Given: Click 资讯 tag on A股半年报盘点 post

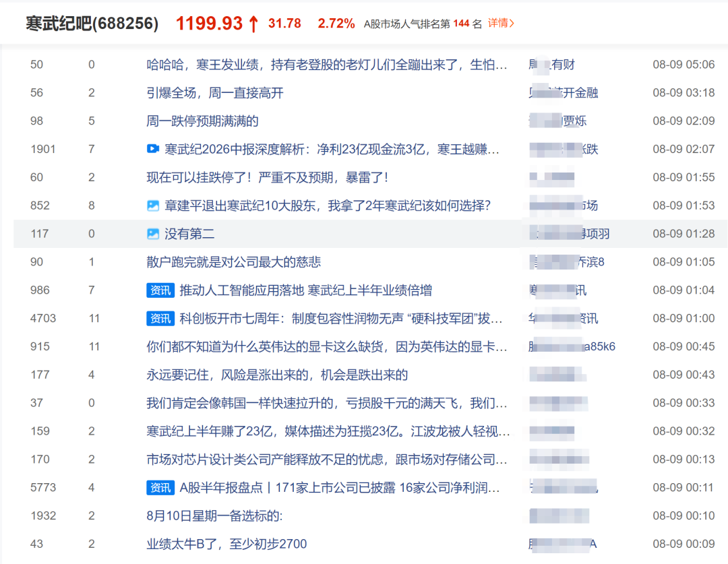Looking at the screenshot, I should click(x=160, y=487).
